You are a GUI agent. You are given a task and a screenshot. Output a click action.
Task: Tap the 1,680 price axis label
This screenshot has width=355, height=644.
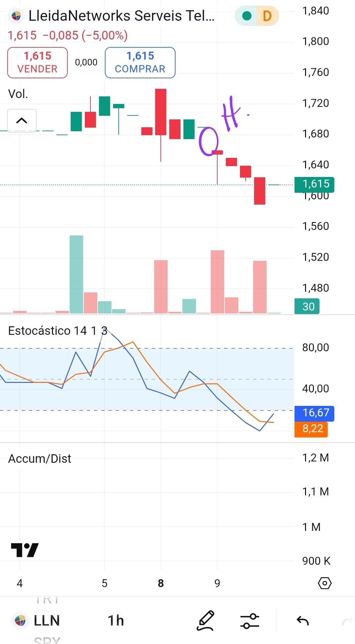click(x=316, y=134)
